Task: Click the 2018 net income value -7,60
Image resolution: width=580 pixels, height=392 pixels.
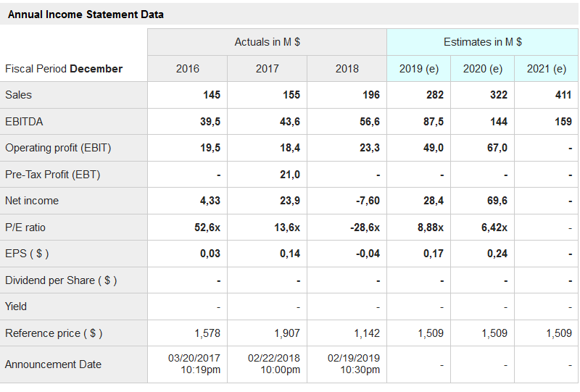Action: (366, 201)
